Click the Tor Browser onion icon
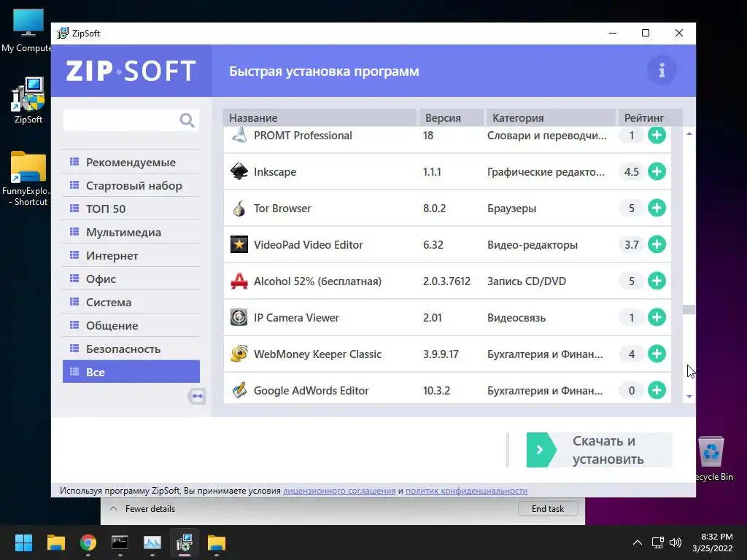747x560 pixels. coord(239,208)
